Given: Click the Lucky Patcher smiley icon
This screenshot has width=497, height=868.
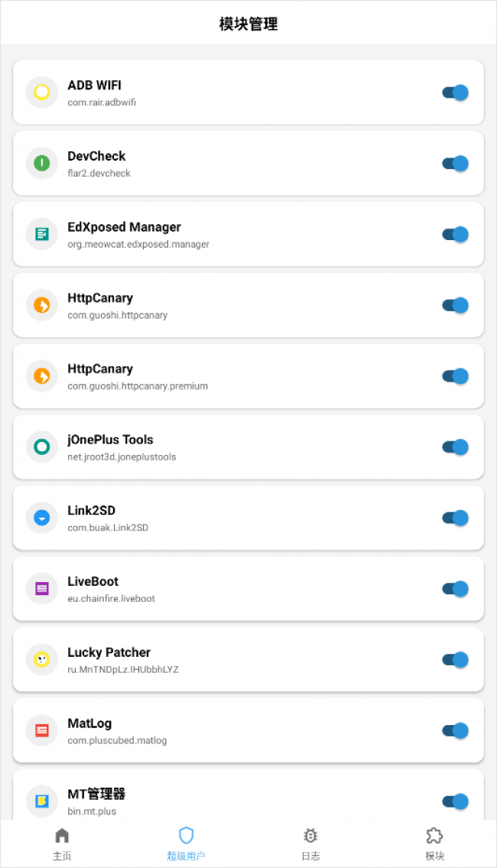Looking at the screenshot, I should pos(42,659).
